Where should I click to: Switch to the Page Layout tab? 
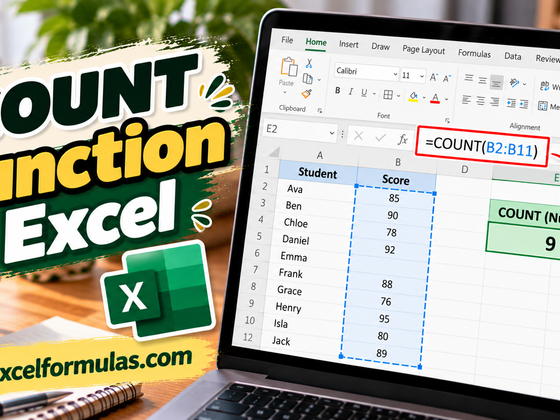424,50
